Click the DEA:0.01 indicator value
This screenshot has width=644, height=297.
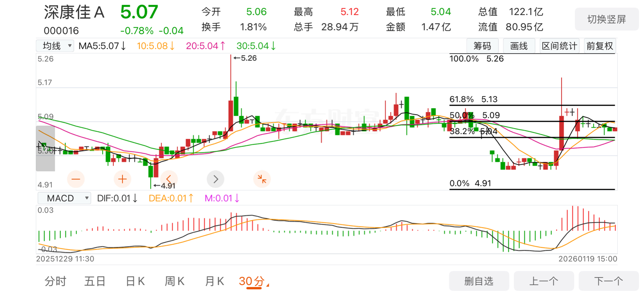pos(171,198)
